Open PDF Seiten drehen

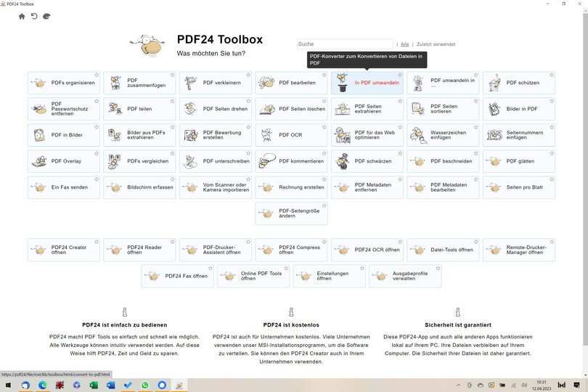click(216, 109)
